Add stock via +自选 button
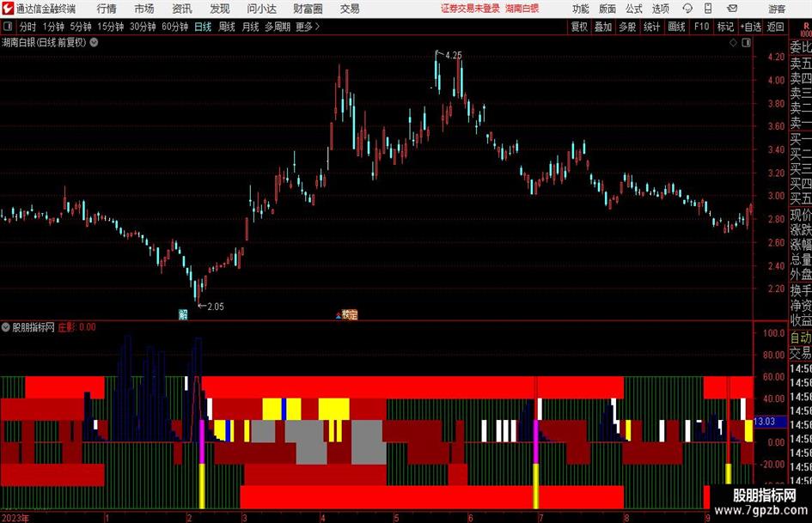This screenshot has width=812, height=523. tap(751, 27)
